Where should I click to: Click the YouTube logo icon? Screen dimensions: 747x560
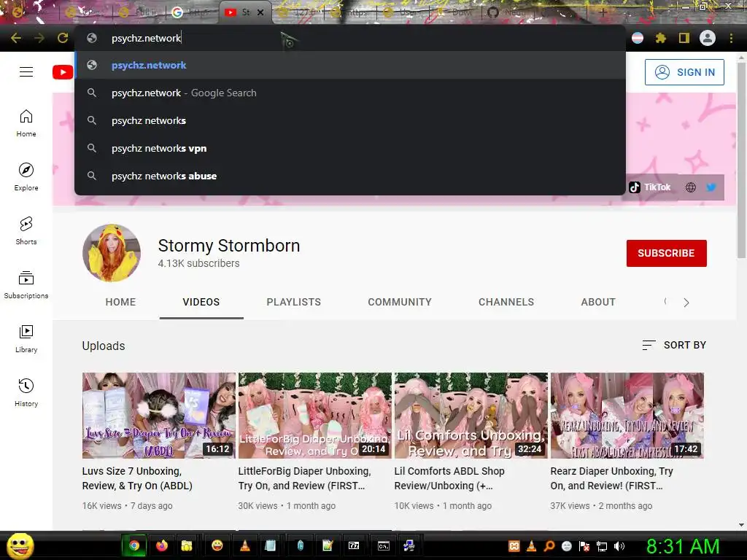pos(63,72)
